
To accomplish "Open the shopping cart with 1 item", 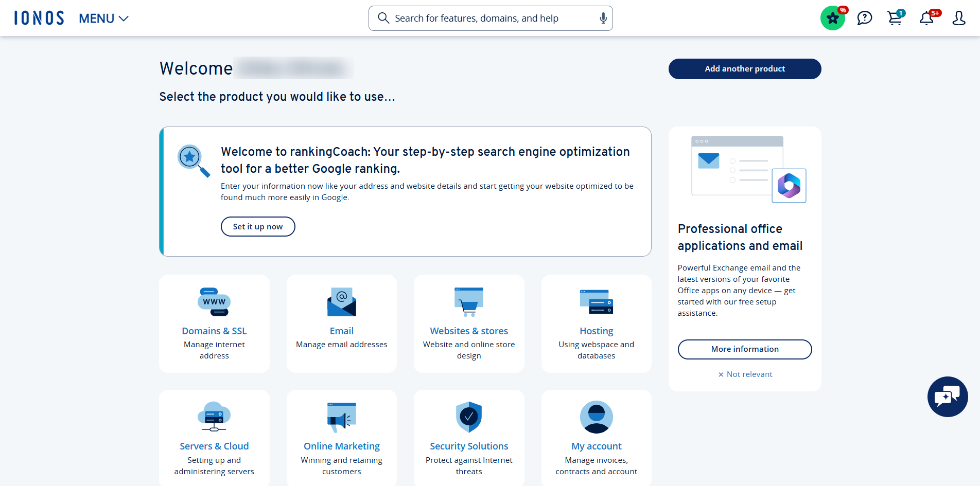I will (895, 18).
